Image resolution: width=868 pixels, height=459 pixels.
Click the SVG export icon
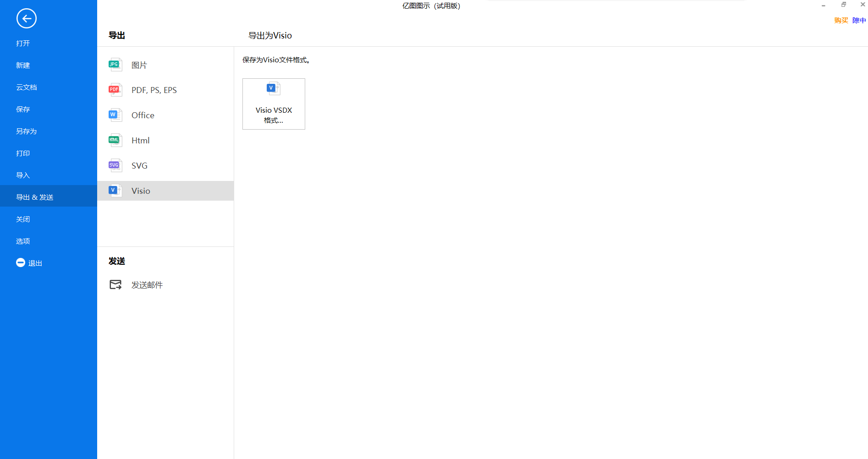115,166
